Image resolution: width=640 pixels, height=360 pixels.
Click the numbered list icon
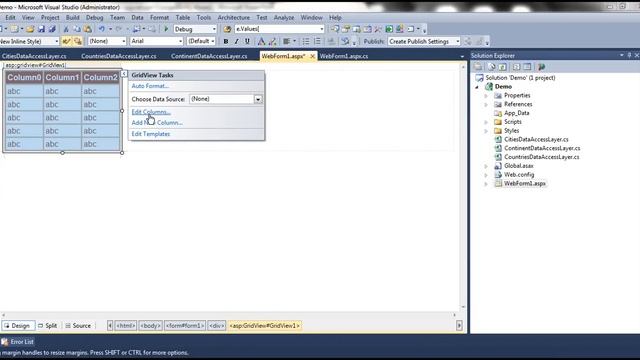click(x=317, y=41)
